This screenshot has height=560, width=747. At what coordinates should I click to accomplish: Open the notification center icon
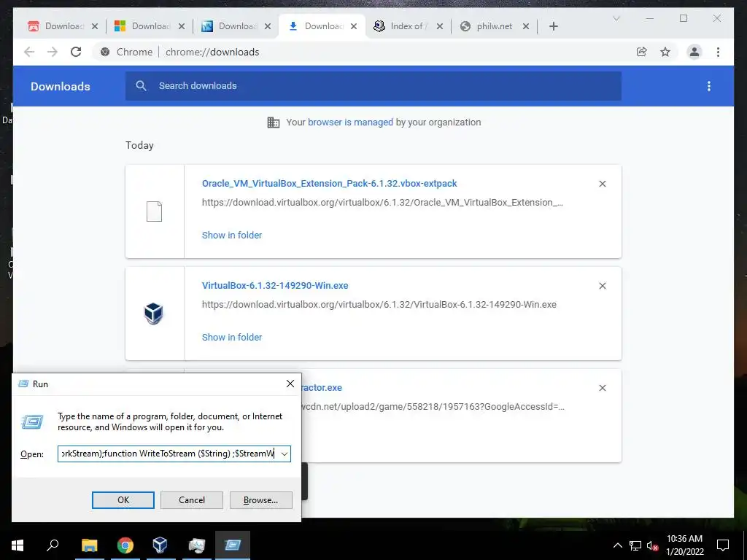[723, 545]
